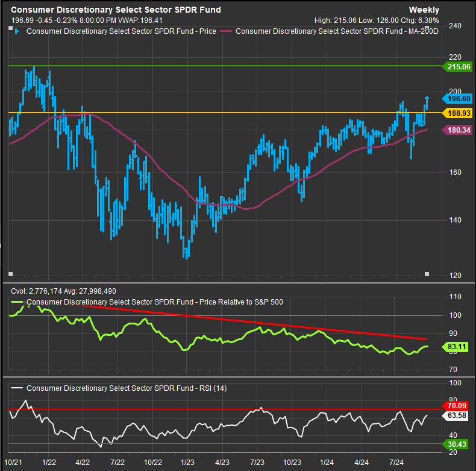Click the RSI (14) legend label
This screenshot has width=476, height=471.
click(x=127, y=388)
